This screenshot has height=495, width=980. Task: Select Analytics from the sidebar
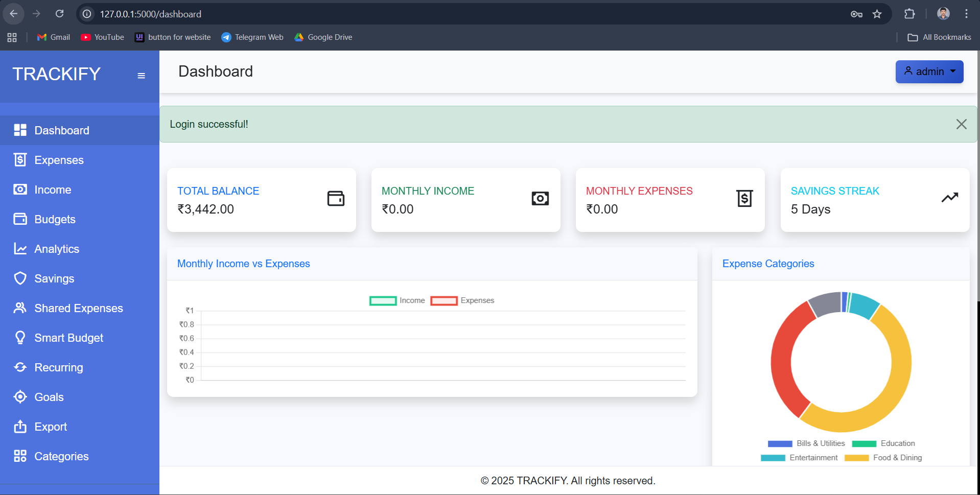(x=80, y=249)
